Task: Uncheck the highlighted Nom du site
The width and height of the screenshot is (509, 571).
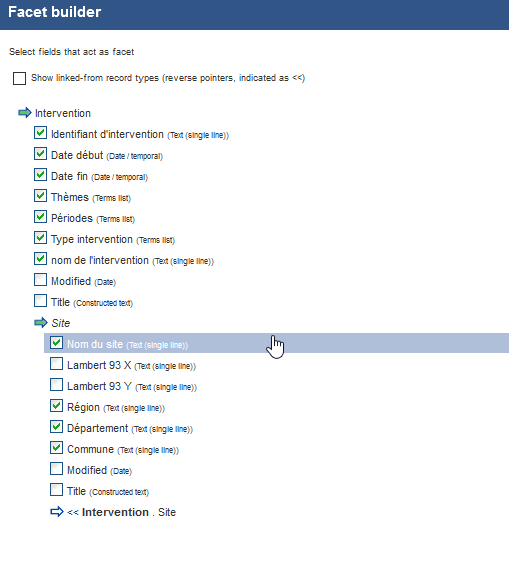Action: [x=56, y=343]
